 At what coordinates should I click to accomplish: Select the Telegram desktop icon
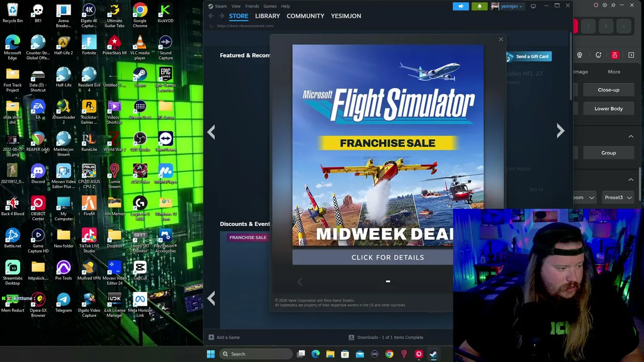63,303
